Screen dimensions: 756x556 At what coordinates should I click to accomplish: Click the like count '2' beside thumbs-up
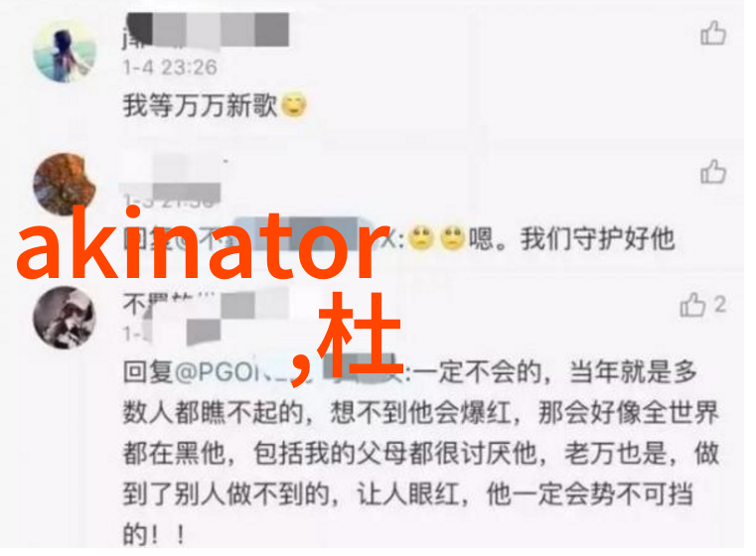pos(719,305)
